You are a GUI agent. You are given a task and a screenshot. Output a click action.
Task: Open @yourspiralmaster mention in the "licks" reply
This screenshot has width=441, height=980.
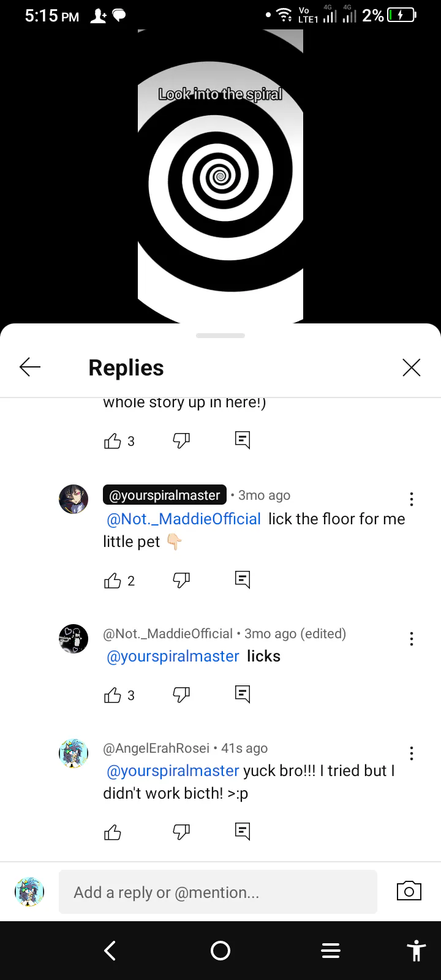click(173, 657)
